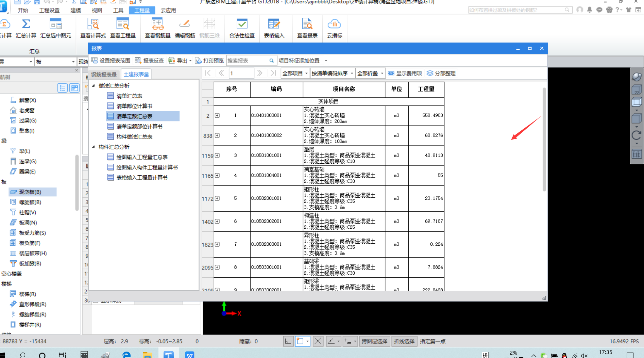Click the page number field
644x358 pixels.
pos(241,73)
